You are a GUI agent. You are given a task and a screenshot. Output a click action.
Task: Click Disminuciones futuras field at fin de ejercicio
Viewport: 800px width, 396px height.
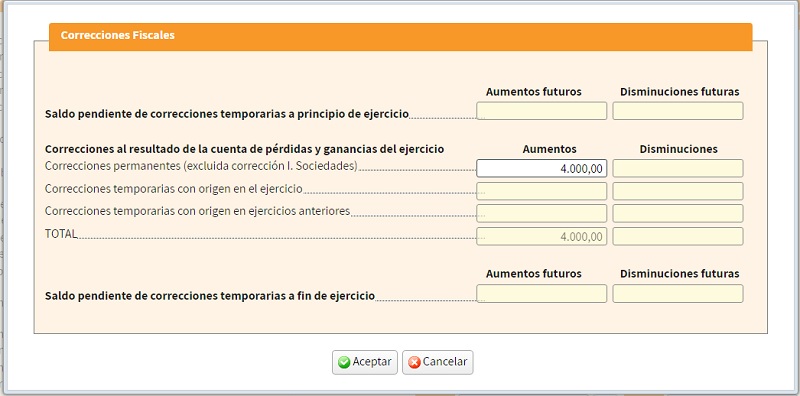pyautogui.click(x=678, y=293)
